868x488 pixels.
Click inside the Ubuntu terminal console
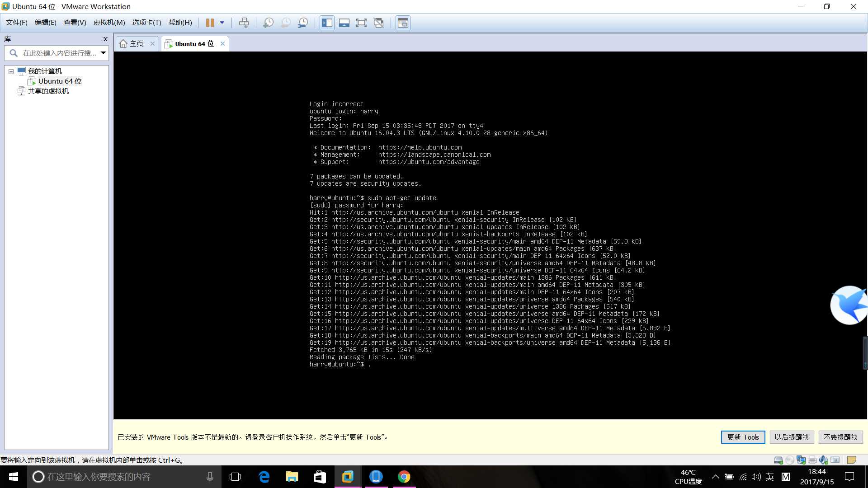coord(490,235)
